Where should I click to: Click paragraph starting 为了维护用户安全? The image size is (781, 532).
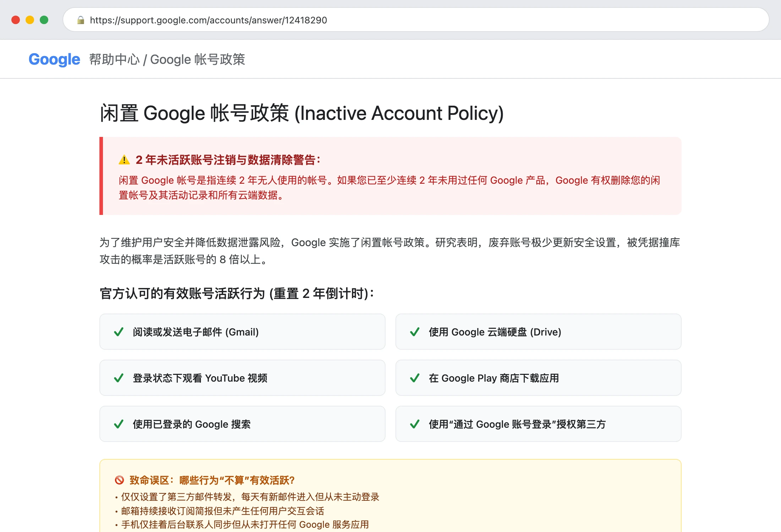tap(390, 251)
